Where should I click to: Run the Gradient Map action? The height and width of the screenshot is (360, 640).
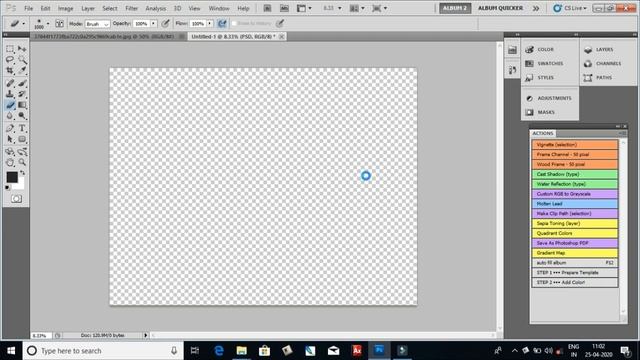(x=575, y=253)
